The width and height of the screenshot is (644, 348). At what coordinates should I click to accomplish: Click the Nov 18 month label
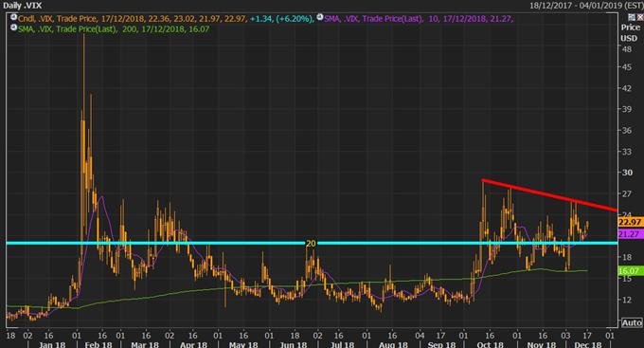(x=542, y=344)
